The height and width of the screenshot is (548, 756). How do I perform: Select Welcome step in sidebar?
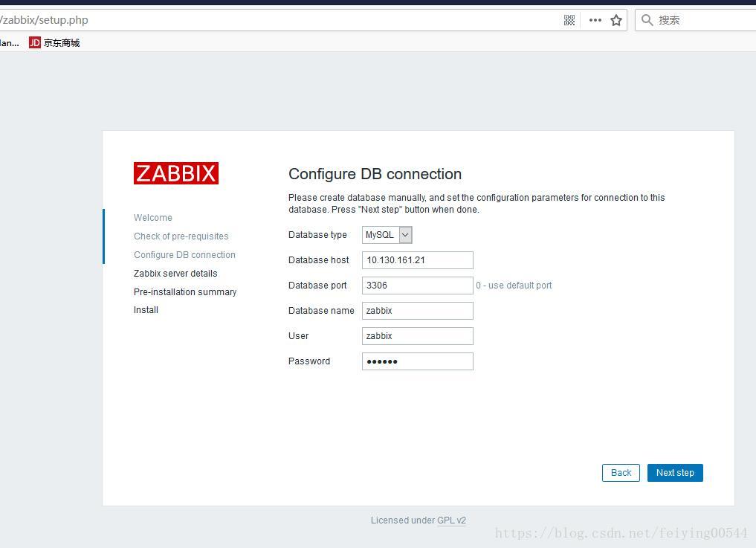[153, 218]
